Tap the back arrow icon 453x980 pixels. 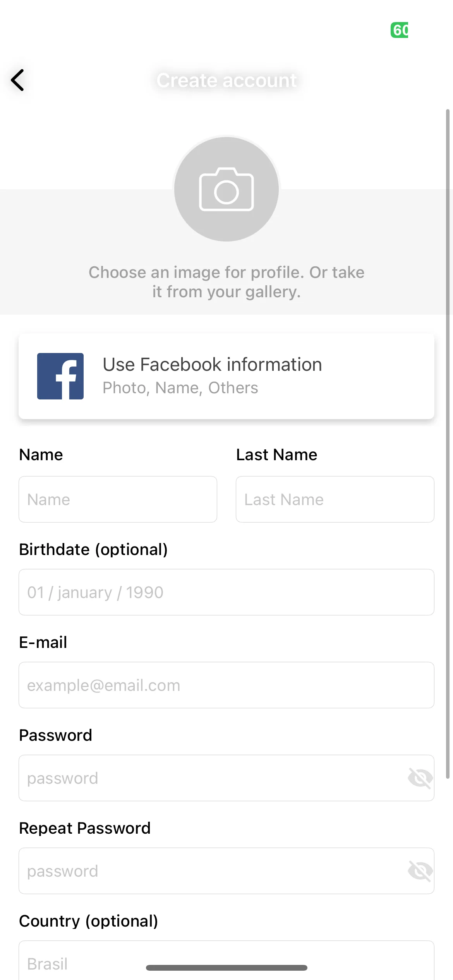[x=17, y=80]
